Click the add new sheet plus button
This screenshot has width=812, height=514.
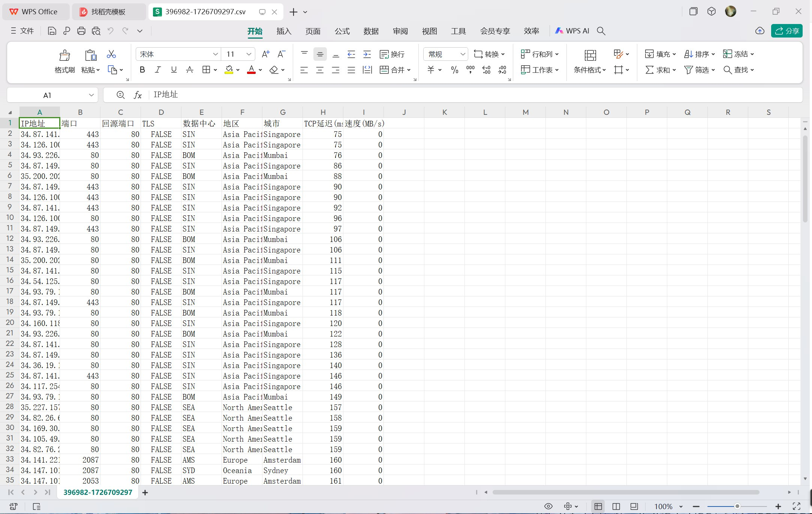pos(145,493)
